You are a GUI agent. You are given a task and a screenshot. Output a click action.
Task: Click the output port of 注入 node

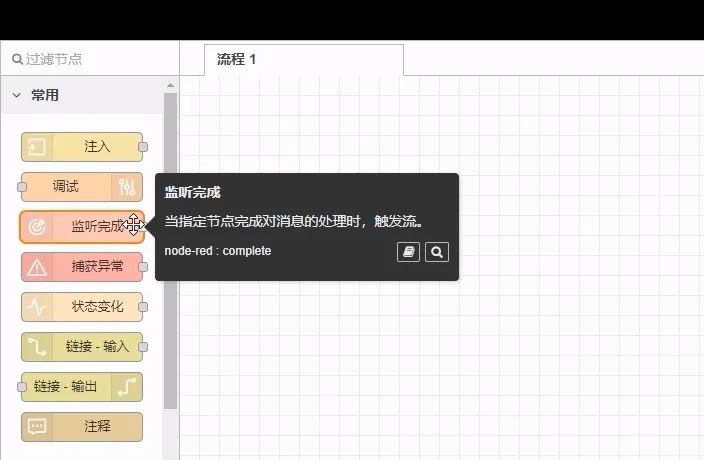click(x=143, y=147)
